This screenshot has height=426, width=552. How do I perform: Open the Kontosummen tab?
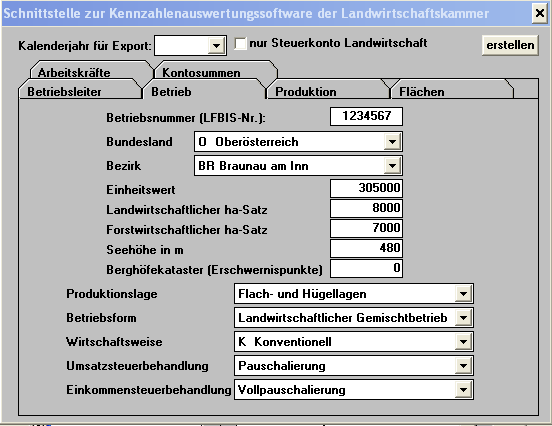tap(201, 73)
